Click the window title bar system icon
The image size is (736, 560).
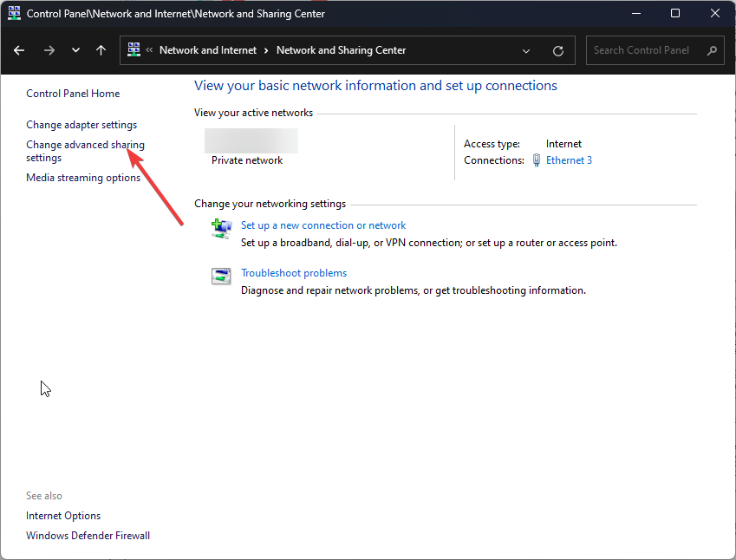(15, 13)
